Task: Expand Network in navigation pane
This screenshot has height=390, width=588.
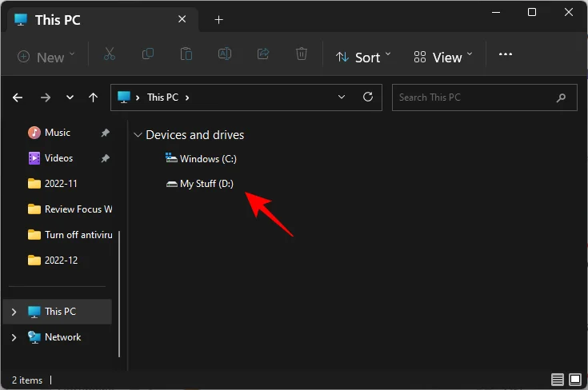Action: tap(14, 337)
